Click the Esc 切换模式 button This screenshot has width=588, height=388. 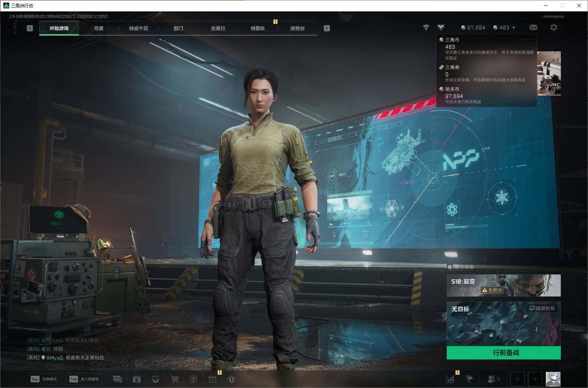pyautogui.click(x=43, y=379)
